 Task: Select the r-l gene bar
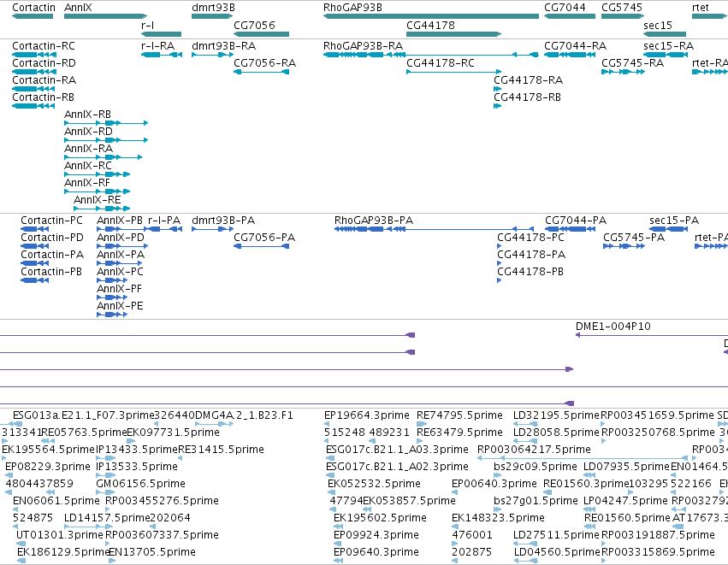pos(161,34)
